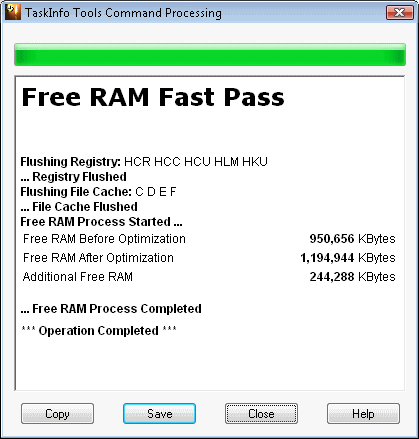
Task: Click '... Free RAM Process Completed' line
Action: point(111,309)
